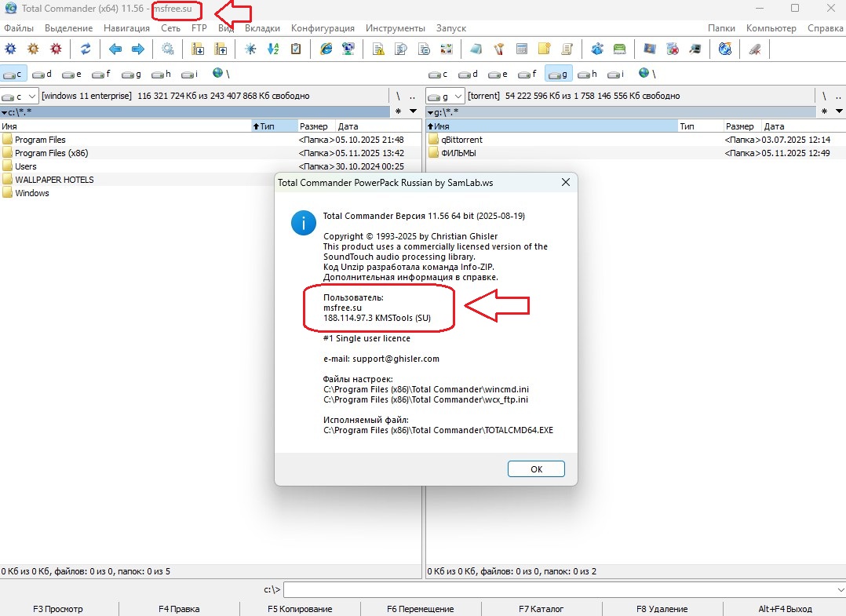Click the pack files archive icon
The height and width of the screenshot is (616, 846).
(x=198, y=49)
